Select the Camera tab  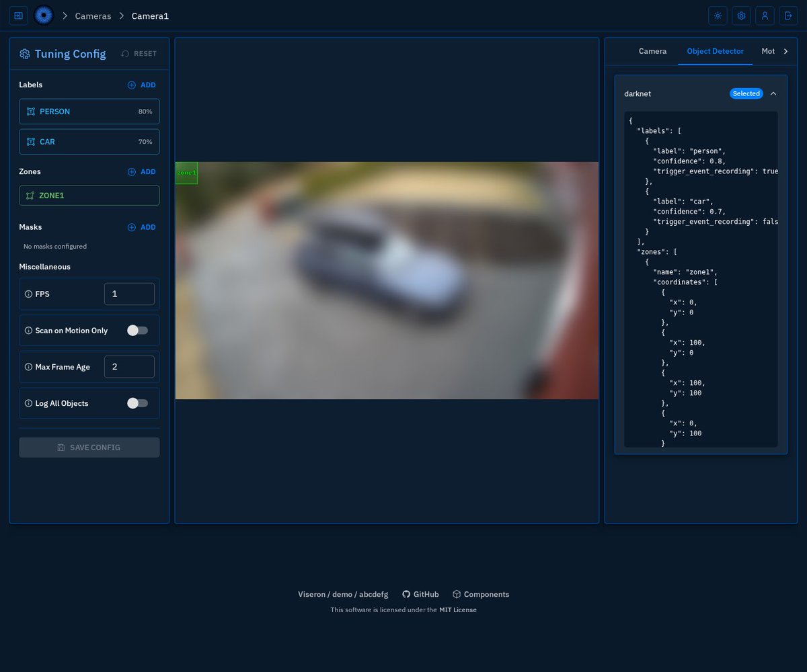(652, 51)
